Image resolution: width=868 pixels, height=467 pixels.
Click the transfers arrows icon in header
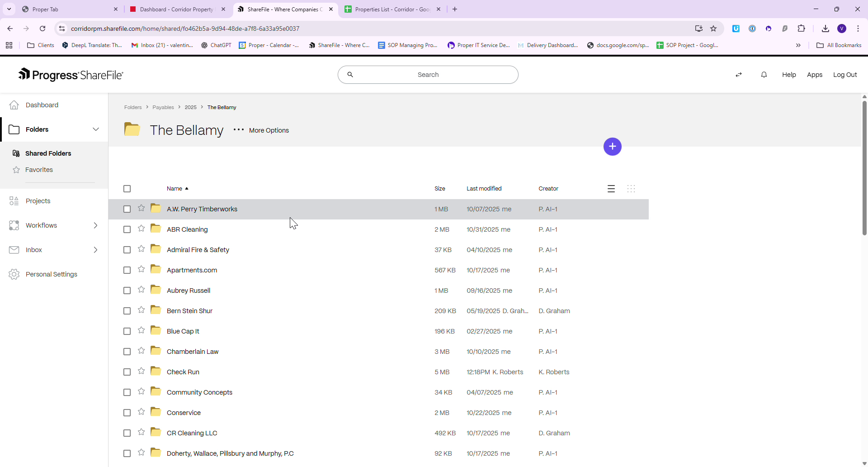click(739, 75)
